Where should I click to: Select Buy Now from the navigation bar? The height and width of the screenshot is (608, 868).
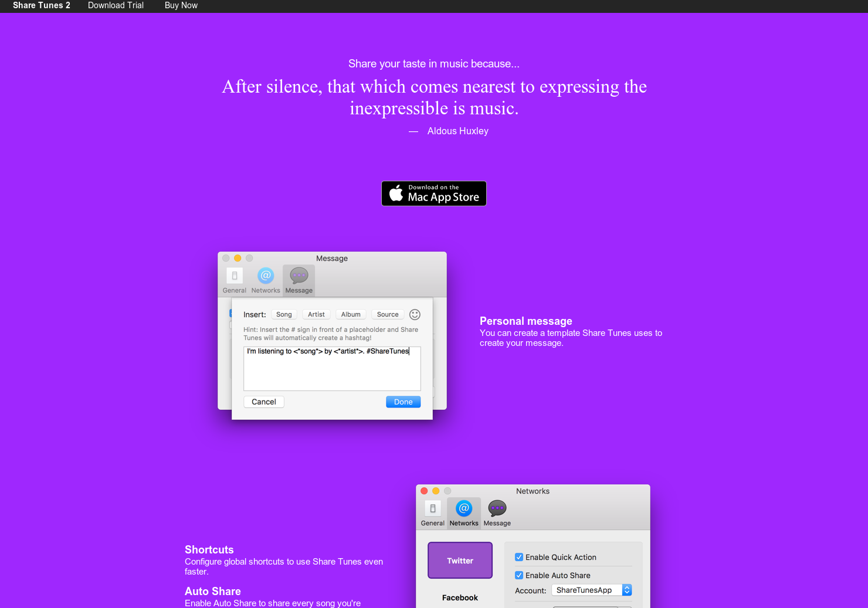[x=181, y=5]
